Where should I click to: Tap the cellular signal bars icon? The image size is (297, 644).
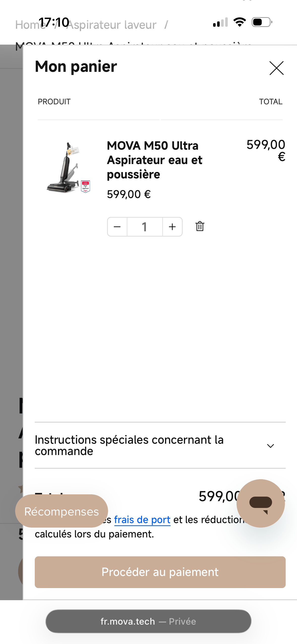220,22
